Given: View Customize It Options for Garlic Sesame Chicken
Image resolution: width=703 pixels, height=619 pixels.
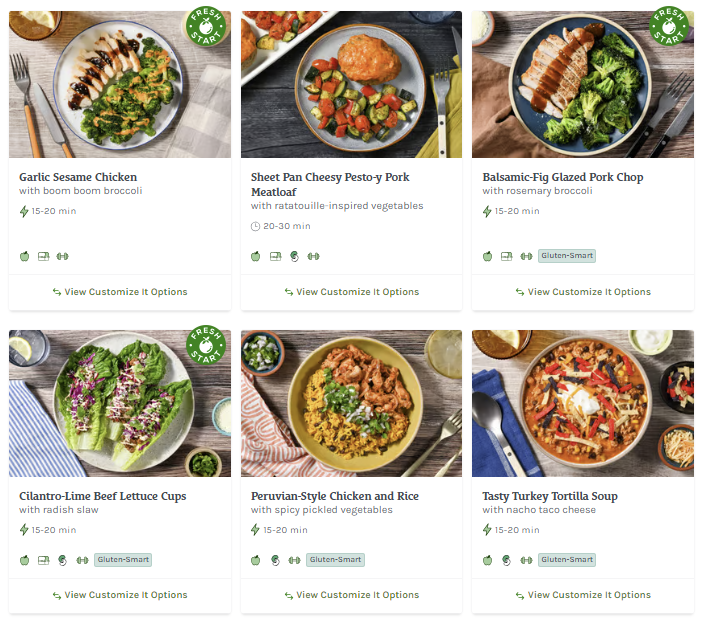Looking at the screenshot, I should point(120,292).
